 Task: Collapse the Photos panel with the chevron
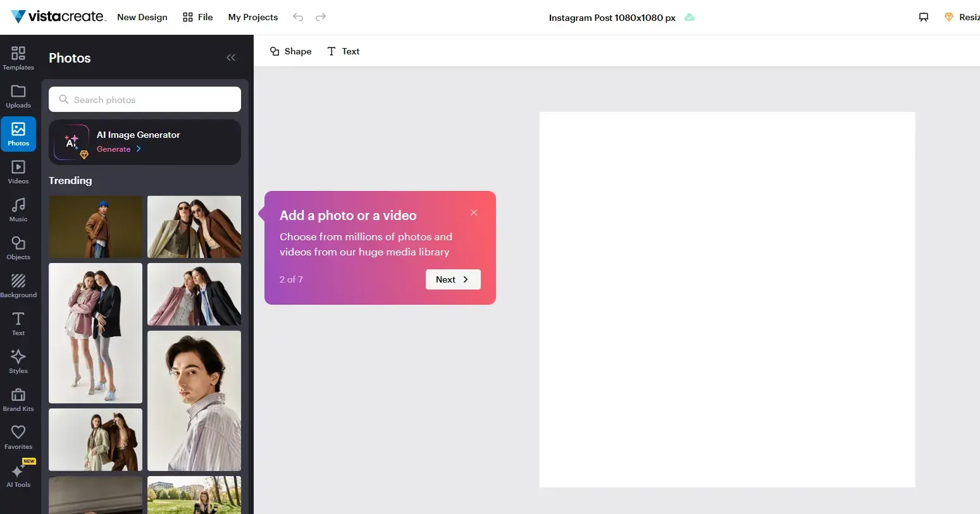click(230, 58)
